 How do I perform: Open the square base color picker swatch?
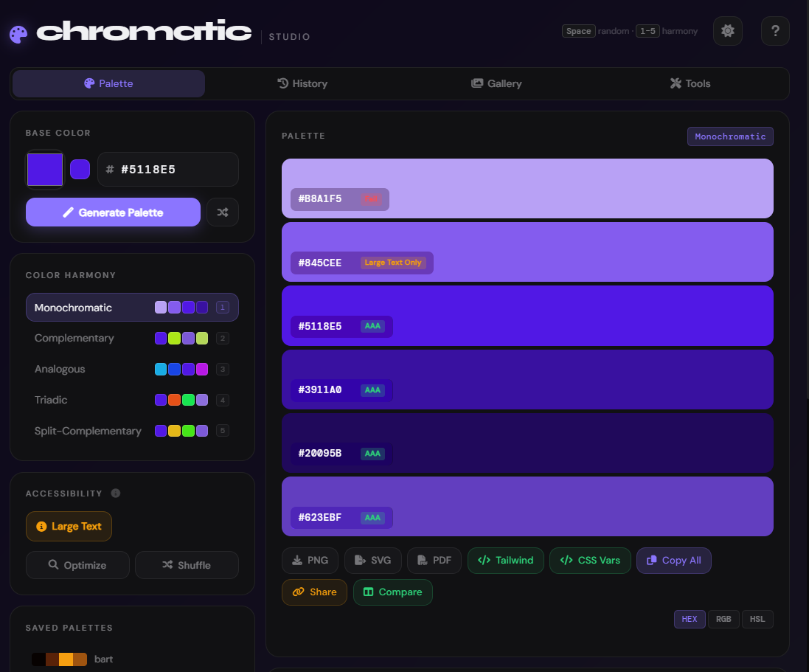[45, 169]
